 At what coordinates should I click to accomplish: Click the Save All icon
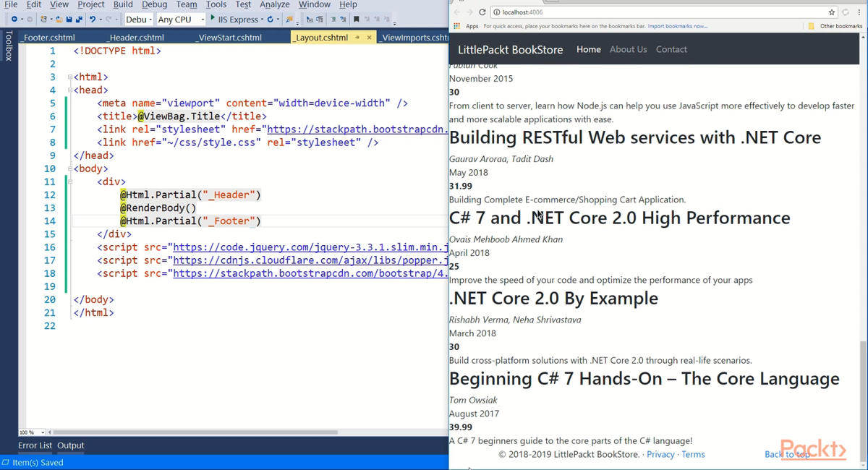(79, 20)
